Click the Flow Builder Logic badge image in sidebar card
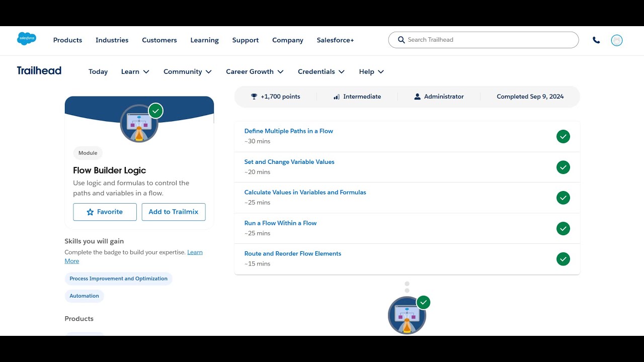The width and height of the screenshot is (644, 362). 139,124
